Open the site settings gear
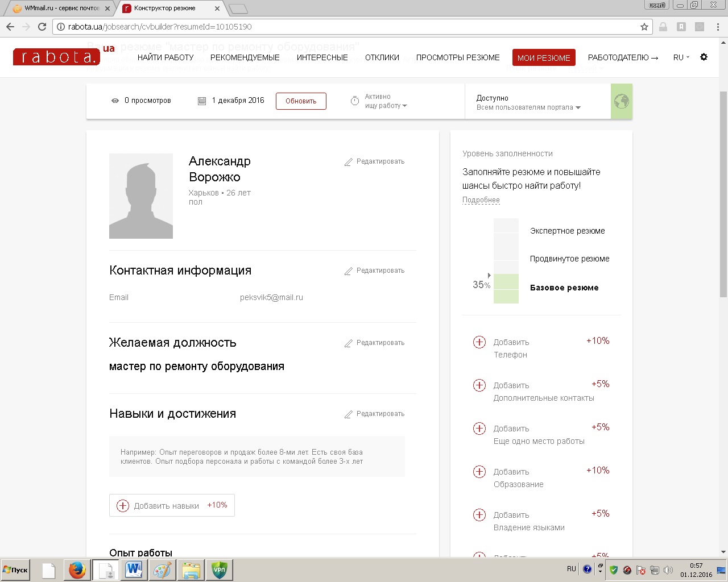The height and width of the screenshot is (582, 728). click(x=704, y=57)
